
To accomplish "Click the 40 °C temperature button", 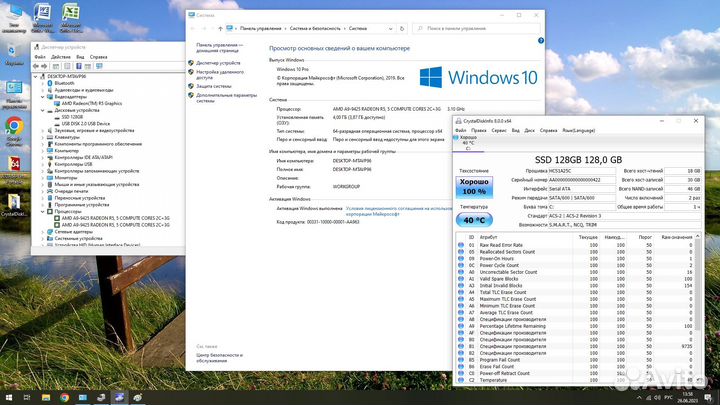I will (x=474, y=220).
